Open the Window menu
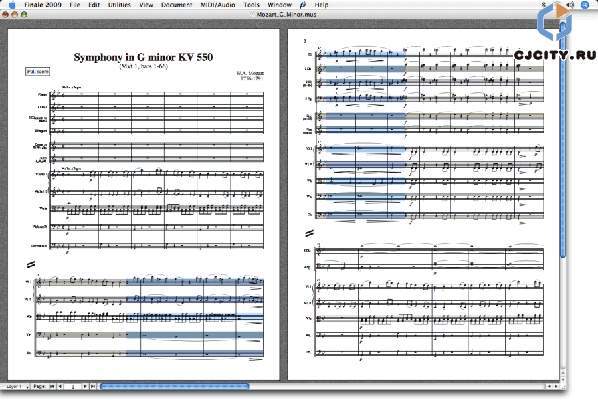 [x=280, y=5]
